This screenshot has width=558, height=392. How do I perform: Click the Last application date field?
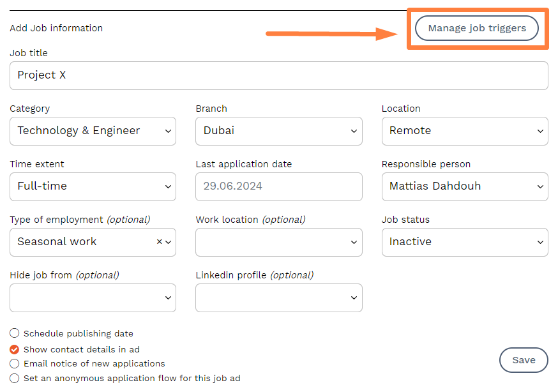point(278,186)
